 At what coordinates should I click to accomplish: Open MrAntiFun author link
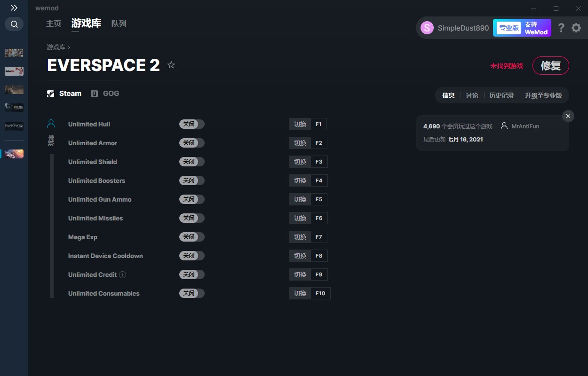coord(525,126)
